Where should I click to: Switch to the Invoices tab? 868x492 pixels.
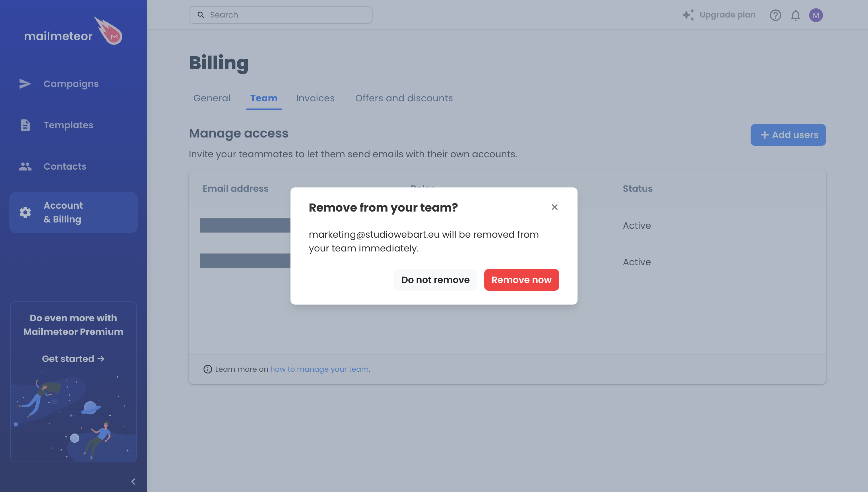pos(315,98)
